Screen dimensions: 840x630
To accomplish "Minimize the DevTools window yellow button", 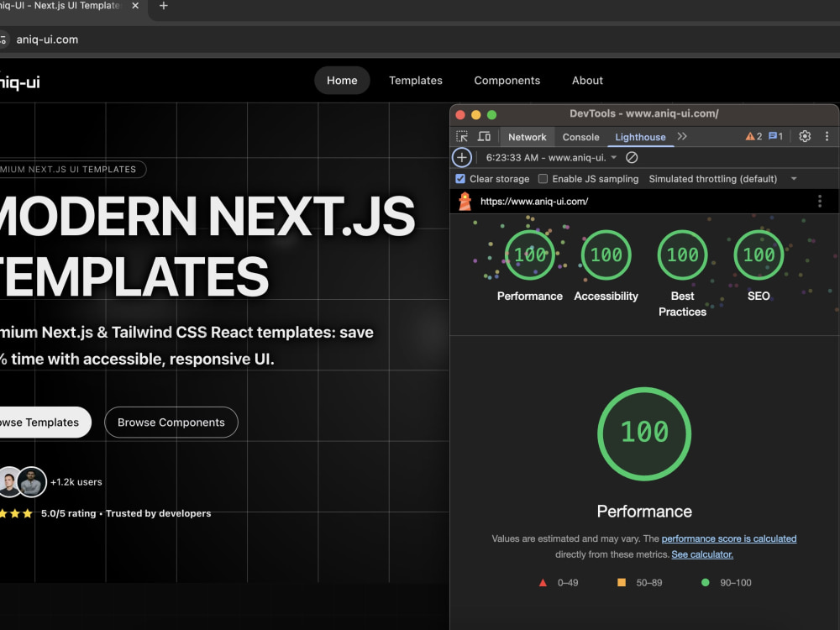I will click(475, 114).
